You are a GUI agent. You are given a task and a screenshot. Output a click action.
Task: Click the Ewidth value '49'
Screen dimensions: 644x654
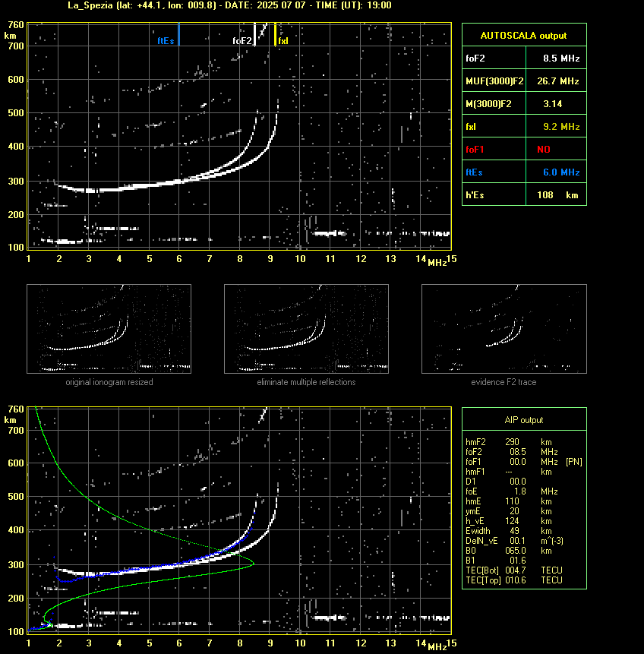click(514, 531)
